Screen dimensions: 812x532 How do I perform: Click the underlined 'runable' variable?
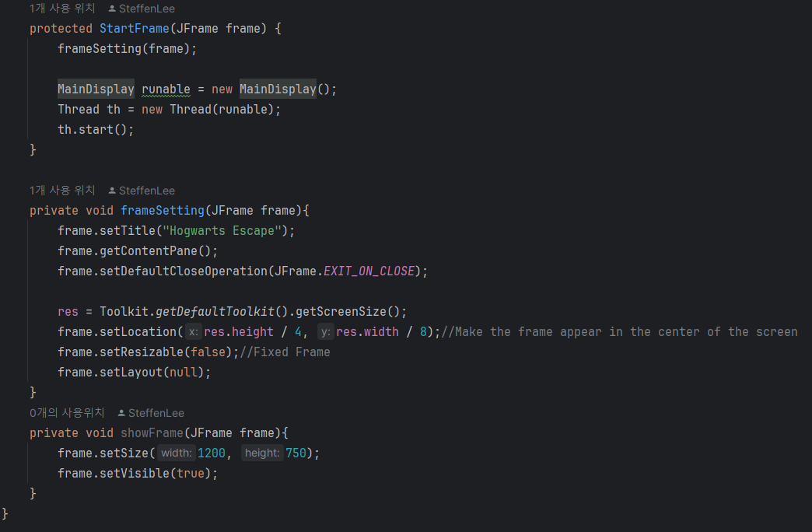pyautogui.click(x=166, y=89)
